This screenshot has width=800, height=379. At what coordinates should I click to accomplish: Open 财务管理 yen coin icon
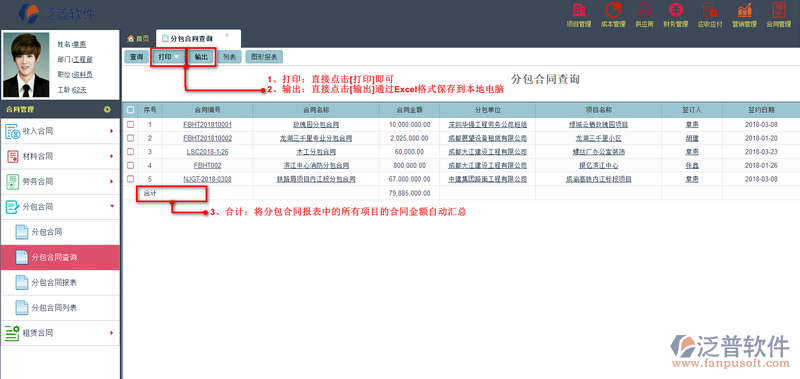point(676,10)
